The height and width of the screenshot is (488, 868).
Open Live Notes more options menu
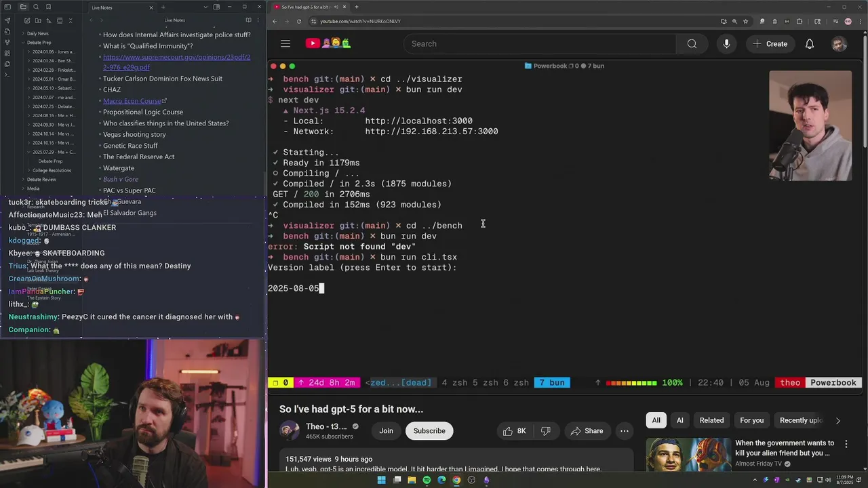click(x=258, y=20)
